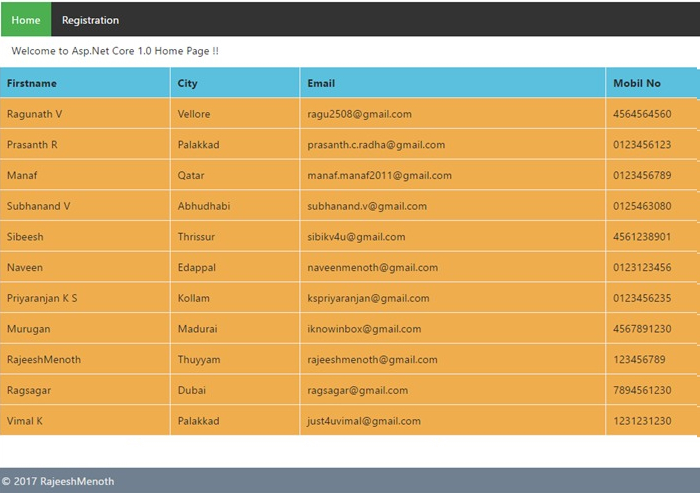
Task: Select Palakkad in Prasanth R's row
Action: [198, 145]
